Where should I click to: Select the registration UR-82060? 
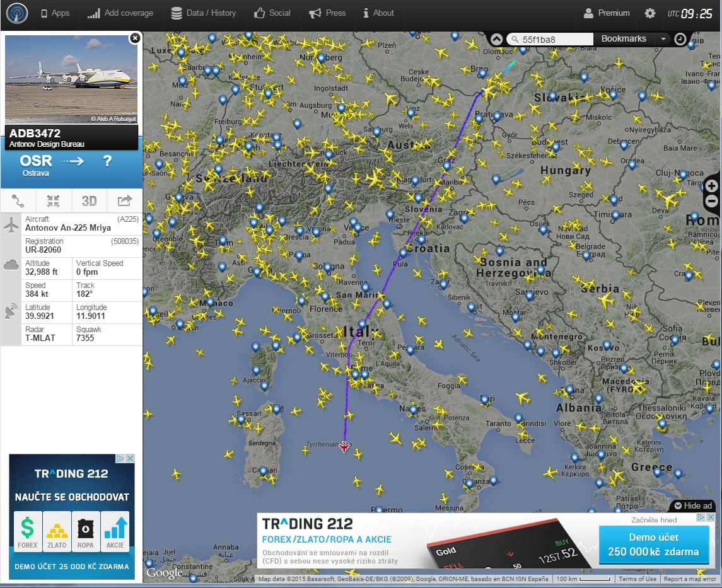tap(44, 250)
